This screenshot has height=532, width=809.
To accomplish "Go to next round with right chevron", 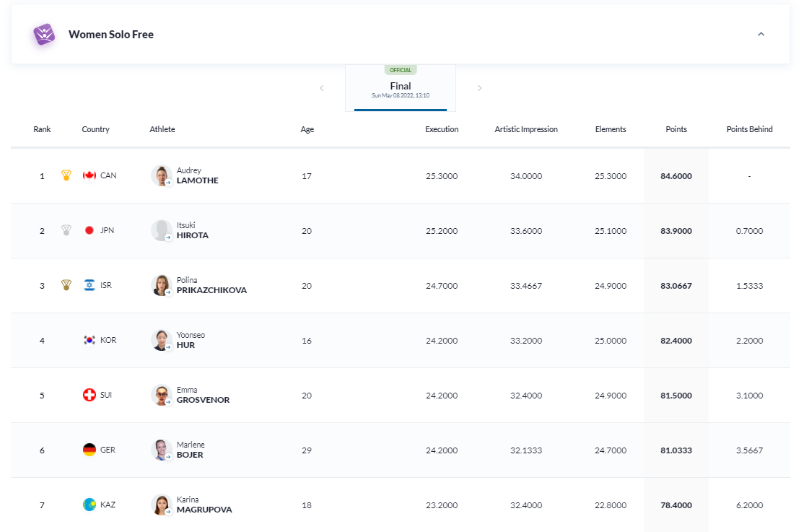I will pyautogui.click(x=480, y=88).
